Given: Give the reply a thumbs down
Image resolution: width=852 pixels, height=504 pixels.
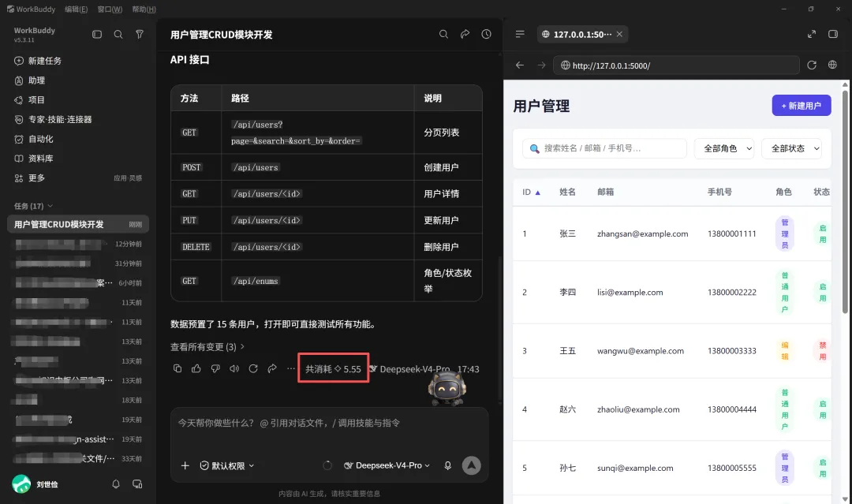Looking at the screenshot, I should click(215, 369).
